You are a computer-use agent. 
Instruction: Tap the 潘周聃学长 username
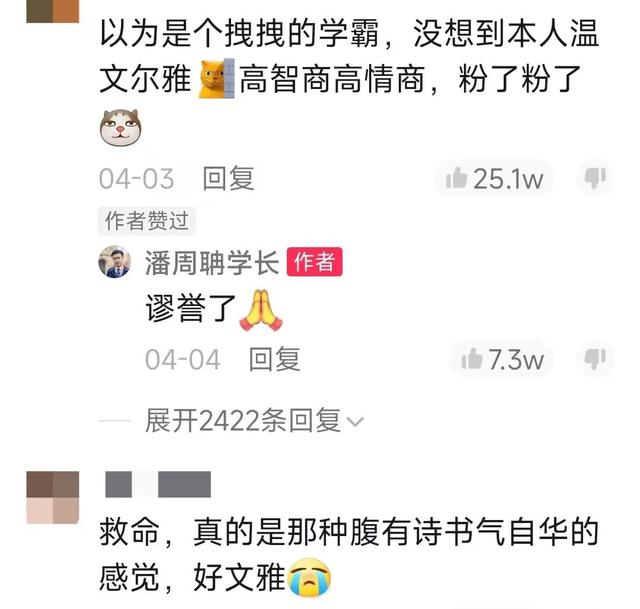[212, 262]
